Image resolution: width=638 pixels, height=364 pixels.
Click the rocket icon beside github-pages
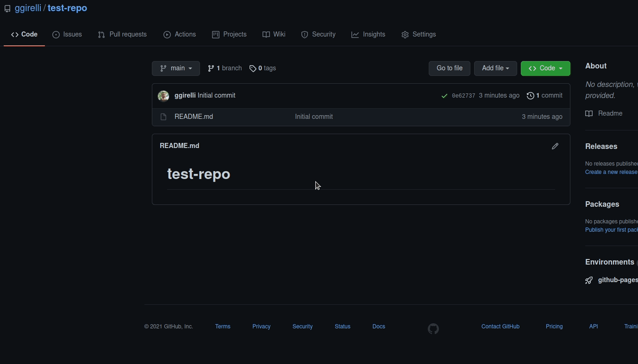coord(589,280)
